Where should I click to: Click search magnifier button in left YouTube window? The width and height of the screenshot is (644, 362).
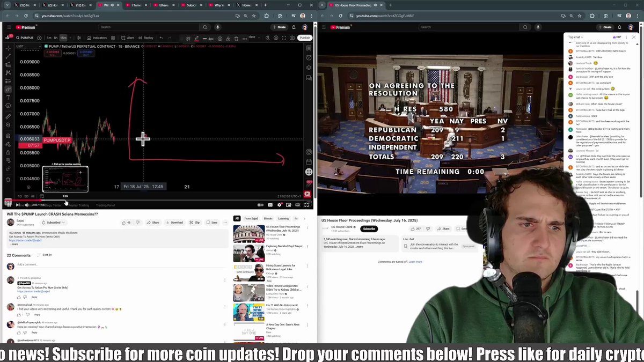click(205, 27)
